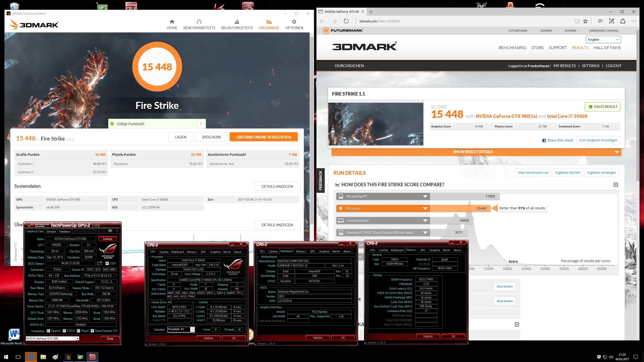Open FUTUREMARK top navigation dropdown
Screen dimensions: 644x362
click(520, 31)
